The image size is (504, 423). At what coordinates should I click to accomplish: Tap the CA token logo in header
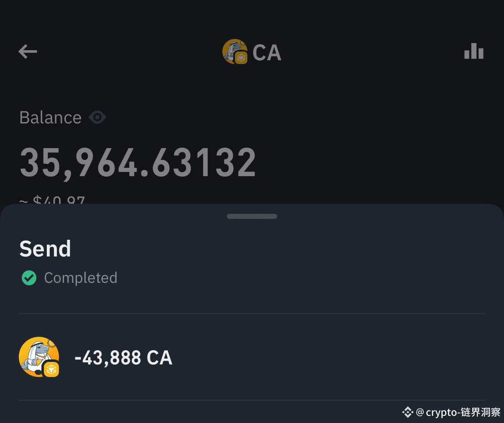click(235, 52)
